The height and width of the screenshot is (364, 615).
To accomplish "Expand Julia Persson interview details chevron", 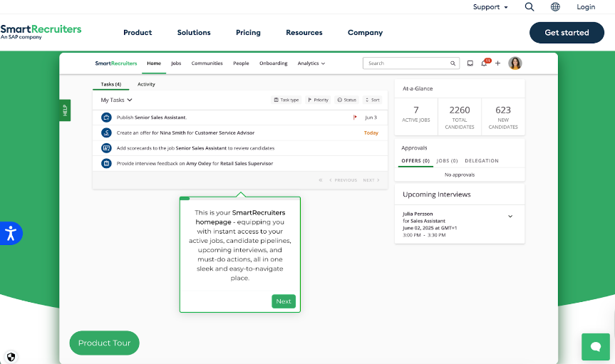I will coord(510,216).
